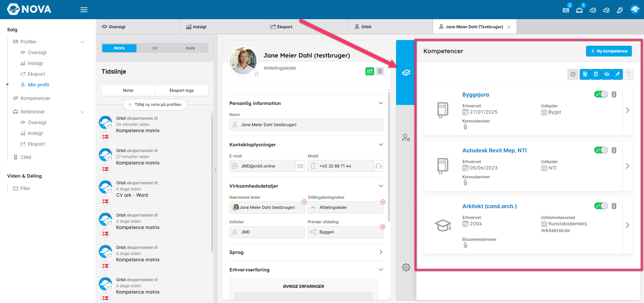Click the Ny kompetence button
The width and height of the screenshot is (644, 303).
[x=609, y=51]
